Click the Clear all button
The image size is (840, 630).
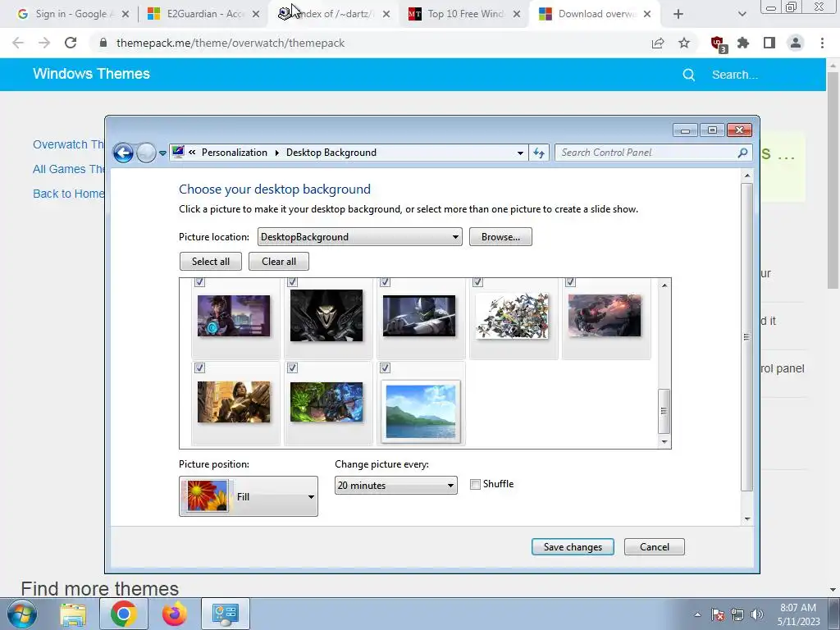(279, 262)
